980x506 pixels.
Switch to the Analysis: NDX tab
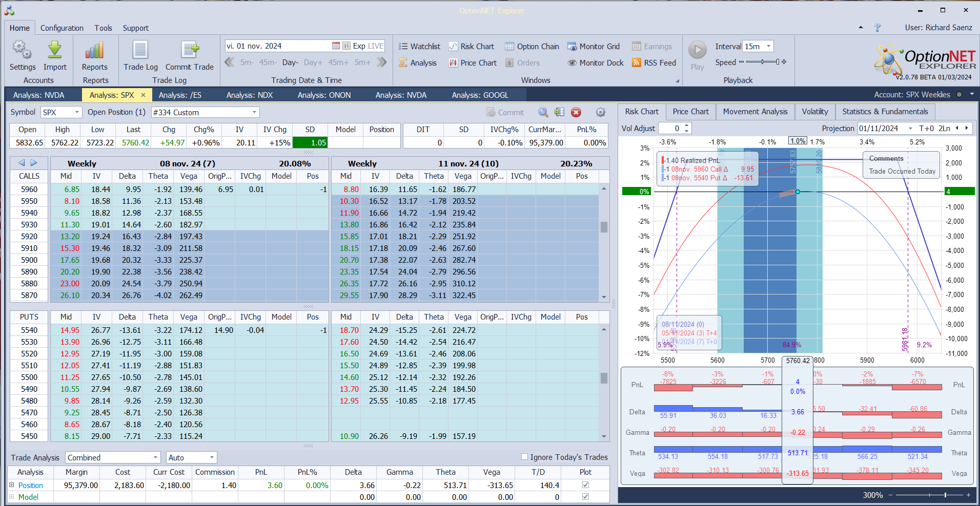coord(250,95)
